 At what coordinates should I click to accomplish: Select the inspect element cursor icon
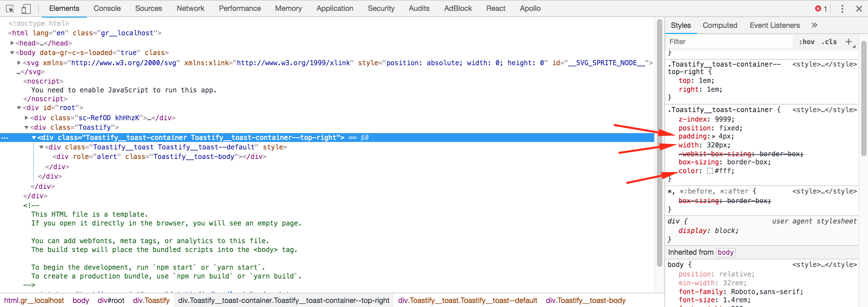click(x=10, y=8)
